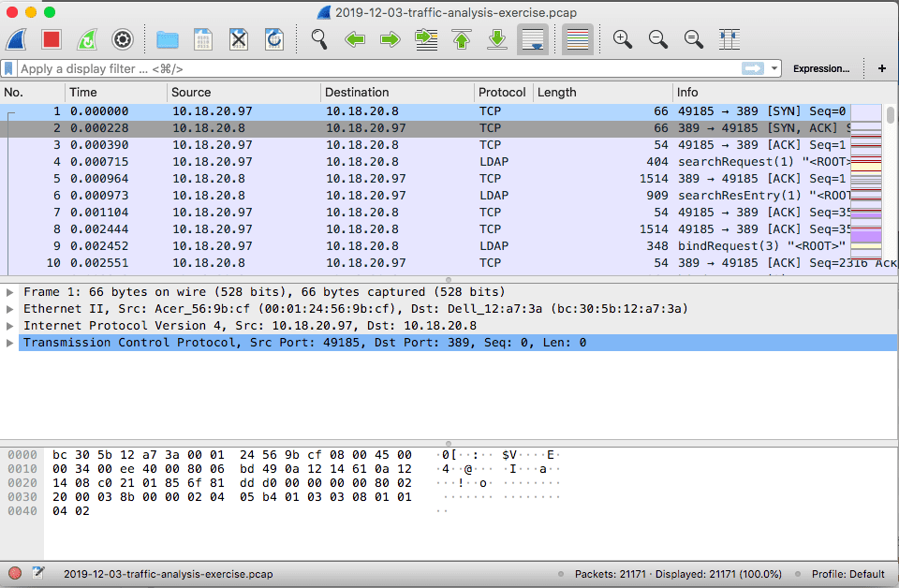899x588 pixels.
Task: Sort by Source column header
Action: [243, 93]
